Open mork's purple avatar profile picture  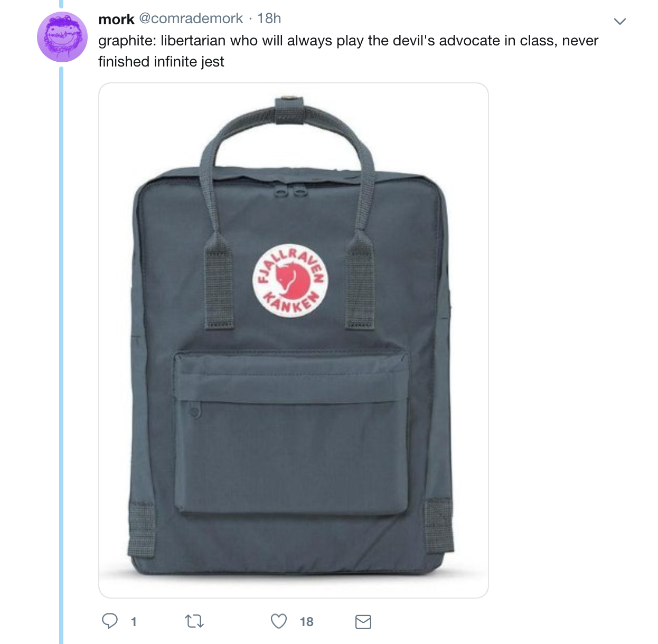pos(62,37)
